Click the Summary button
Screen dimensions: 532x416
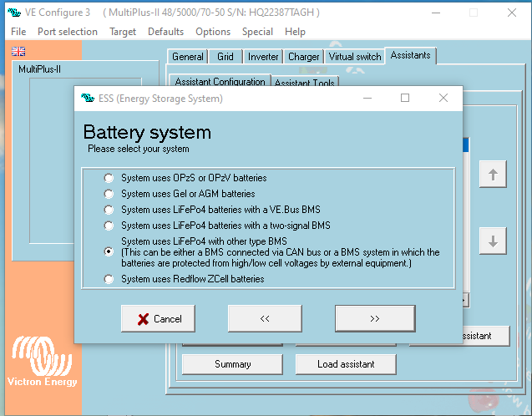click(232, 364)
